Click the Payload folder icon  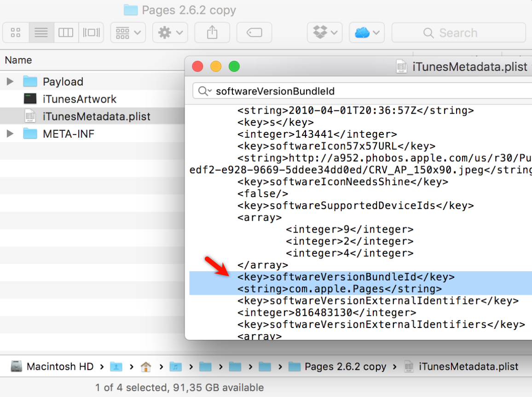[30, 82]
